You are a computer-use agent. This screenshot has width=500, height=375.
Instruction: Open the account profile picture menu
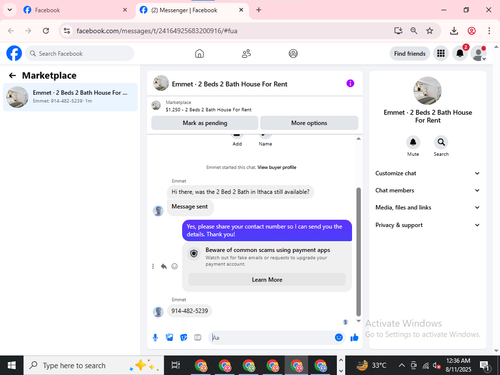[x=478, y=53]
